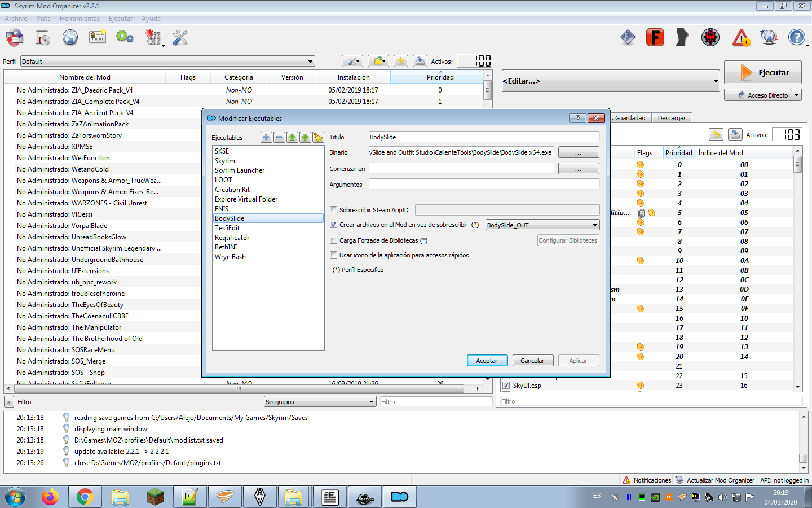Switch to the Descargas tab
This screenshot has height=508, width=812.
[672, 118]
